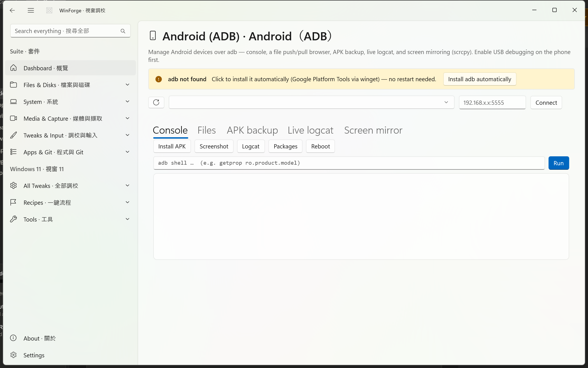Click the "Suite · 套件" heading
This screenshot has height=368, width=588.
[25, 51]
